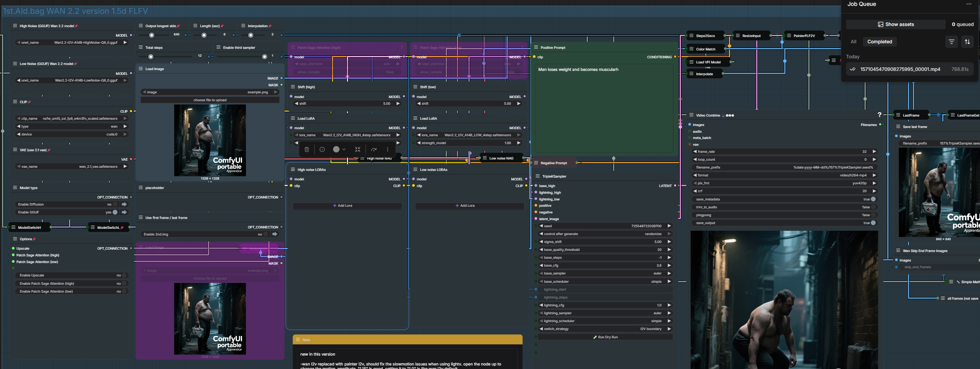
Task: Click the sort arrows icon in Job Queue
Action: click(967, 42)
